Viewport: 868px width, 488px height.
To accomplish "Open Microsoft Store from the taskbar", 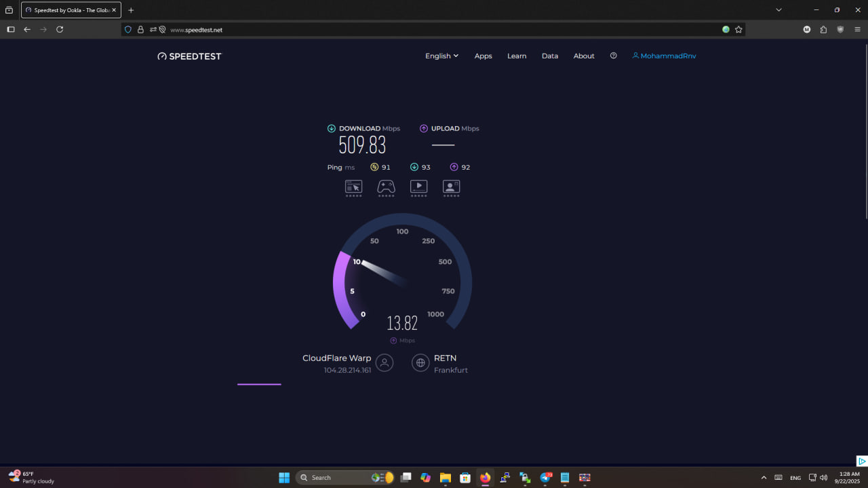I will pyautogui.click(x=465, y=478).
